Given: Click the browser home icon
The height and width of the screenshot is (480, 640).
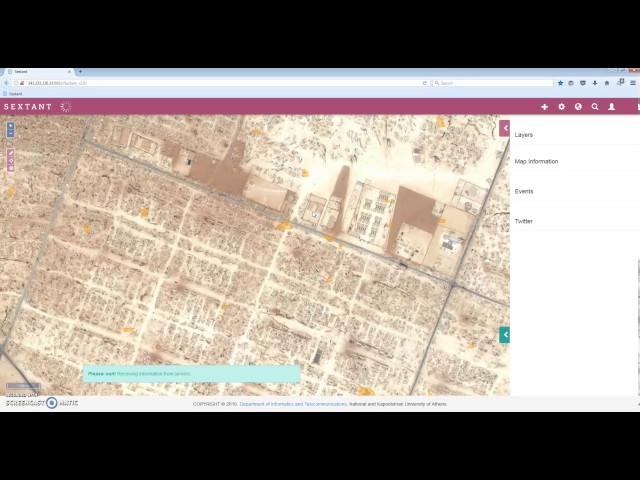Looking at the screenshot, I should click(x=607, y=83).
